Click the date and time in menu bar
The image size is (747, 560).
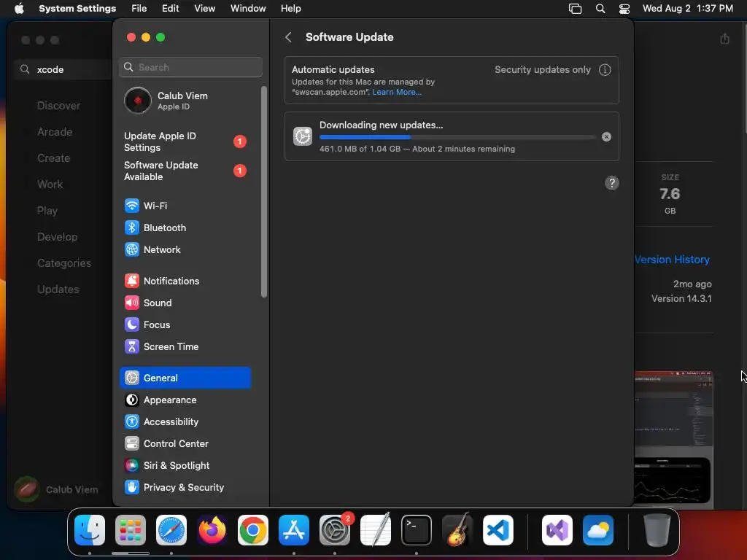687,8
